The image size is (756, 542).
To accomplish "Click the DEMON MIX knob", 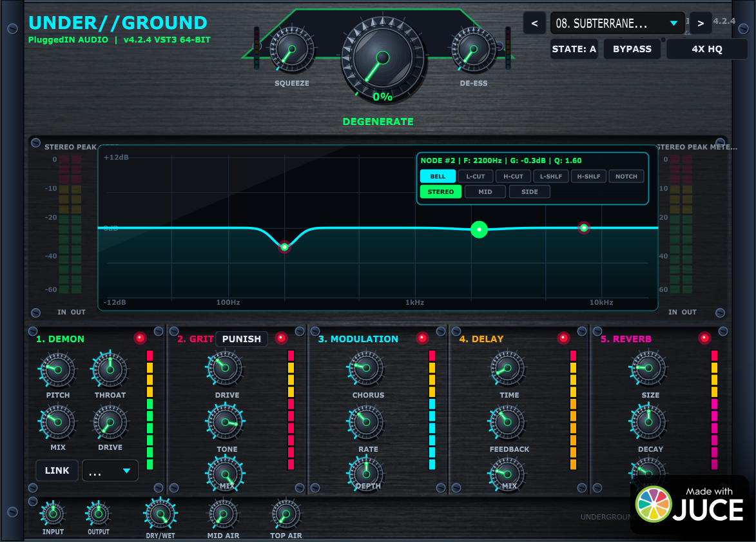I will [57, 422].
